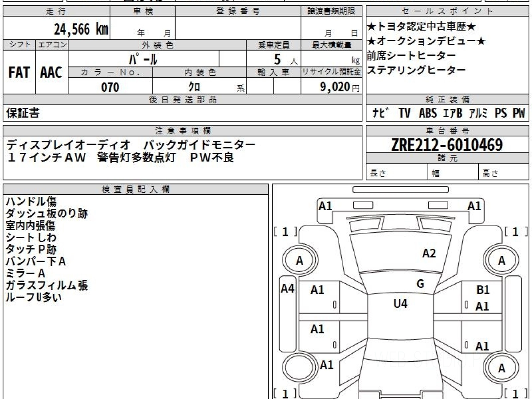Click the 諸元 section header
532x399 pixels.
pos(447,158)
